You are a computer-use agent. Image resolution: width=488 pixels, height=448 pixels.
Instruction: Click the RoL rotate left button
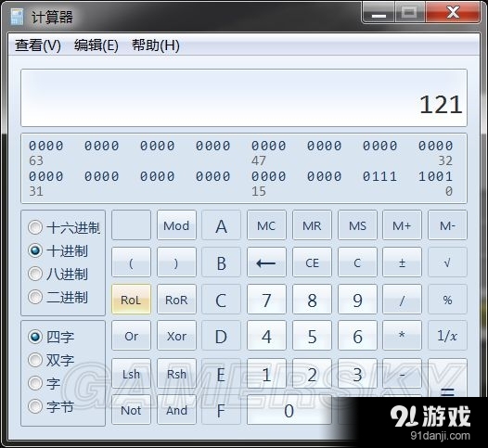131,300
